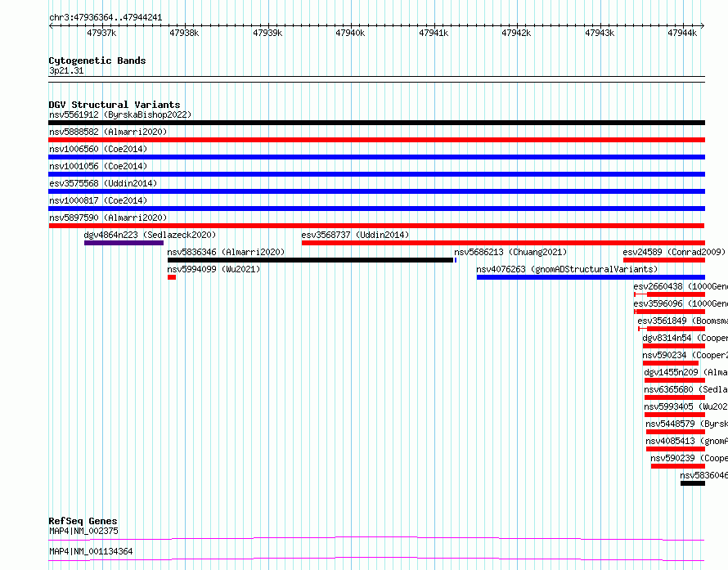Viewport: 728px width, 570px height.
Task: Click the blue nsv1006560 variant bar
Action: tap(376, 157)
